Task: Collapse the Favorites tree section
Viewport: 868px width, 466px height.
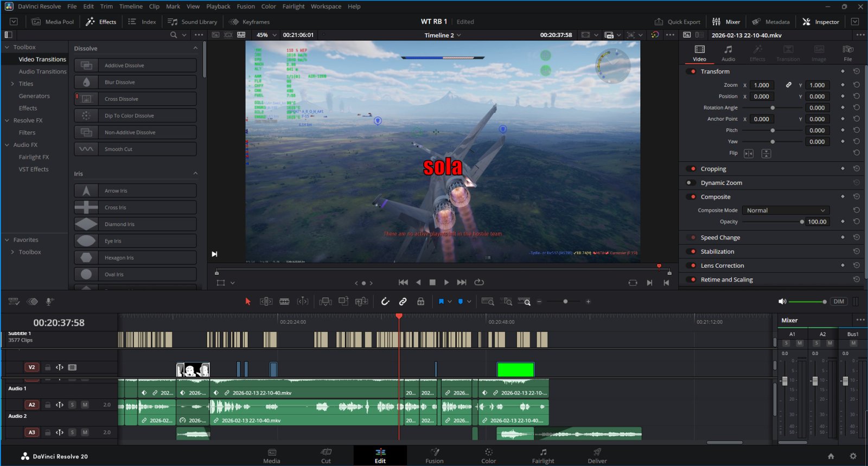Action: click(7, 240)
